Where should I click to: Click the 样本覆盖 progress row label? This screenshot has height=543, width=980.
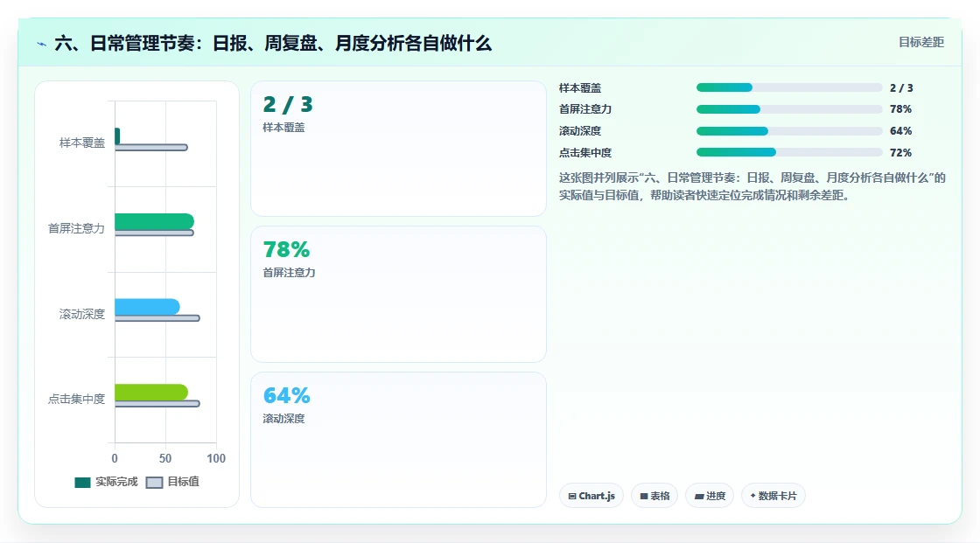[580, 88]
